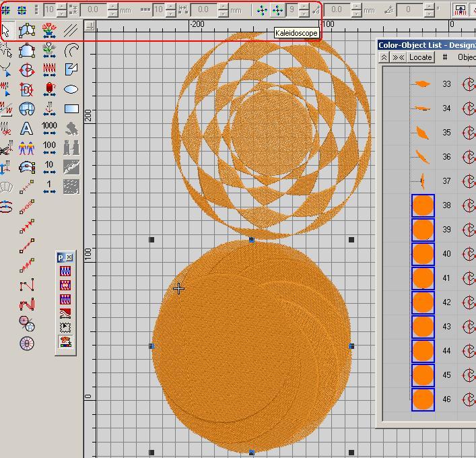Click the Travel by 1000 stitches icon
The height and width of the screenshot is (458, 476).
click(49, 128)
